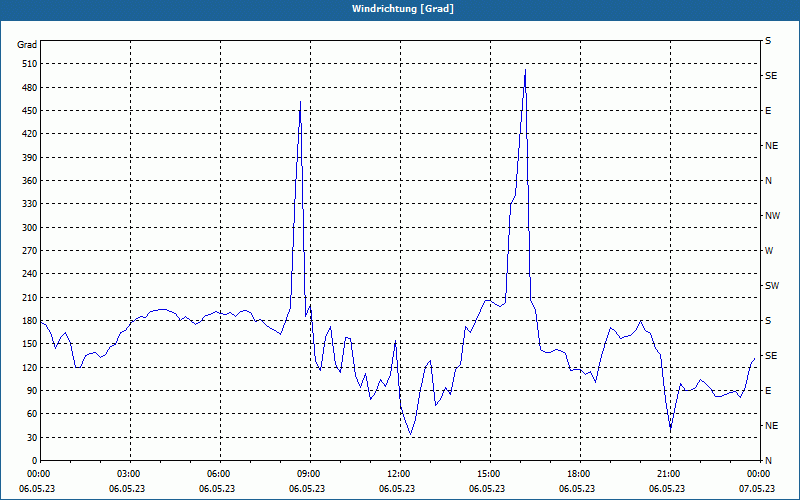Select the 'Grad' unit label on the y-axis
This screenshot has height=500, width=800.
(x=27, y=45)
